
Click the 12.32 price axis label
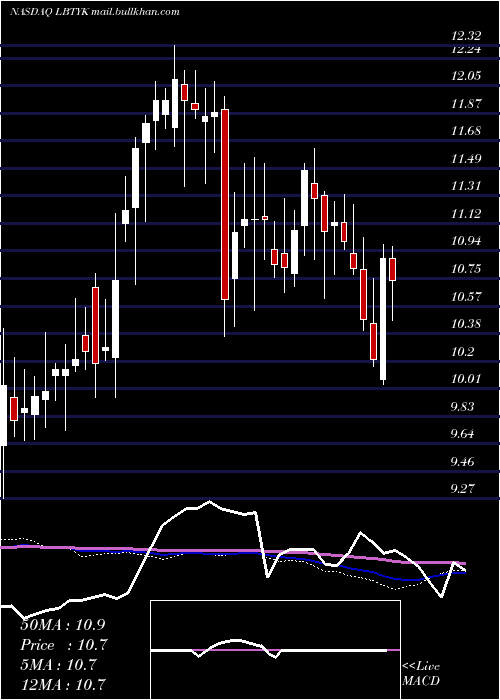466,37
